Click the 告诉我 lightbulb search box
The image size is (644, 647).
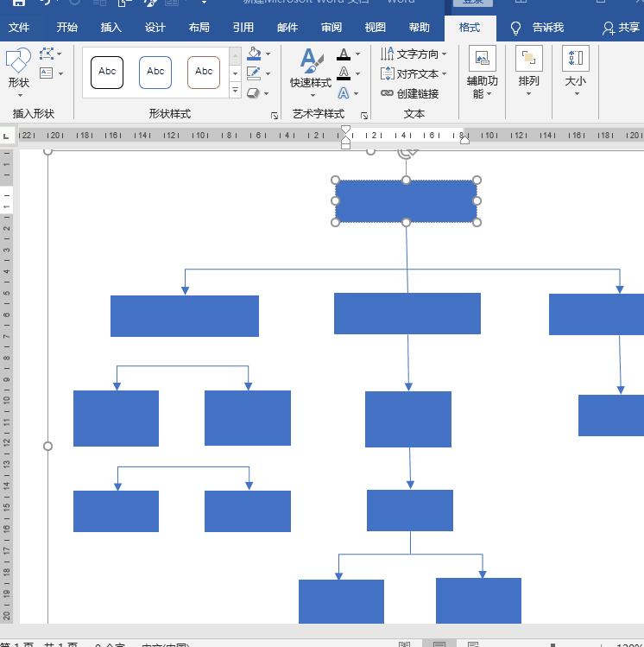click(537, 28)
